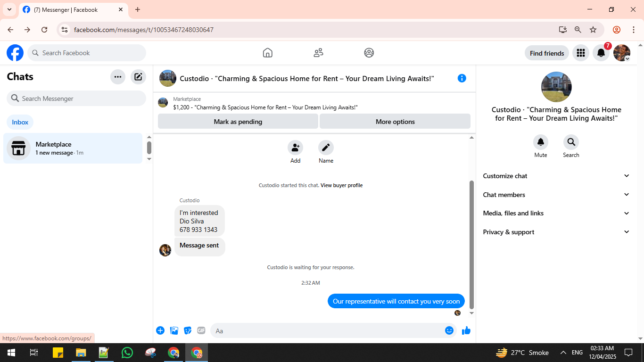Open the notifications bell with 7 badge
This screenshot has width=644, height=362.
pos(601,53)
